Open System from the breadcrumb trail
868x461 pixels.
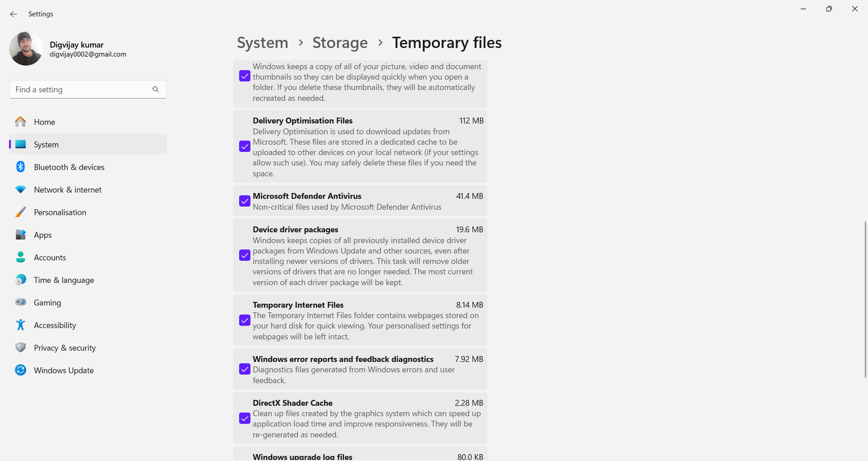point(263,43)
